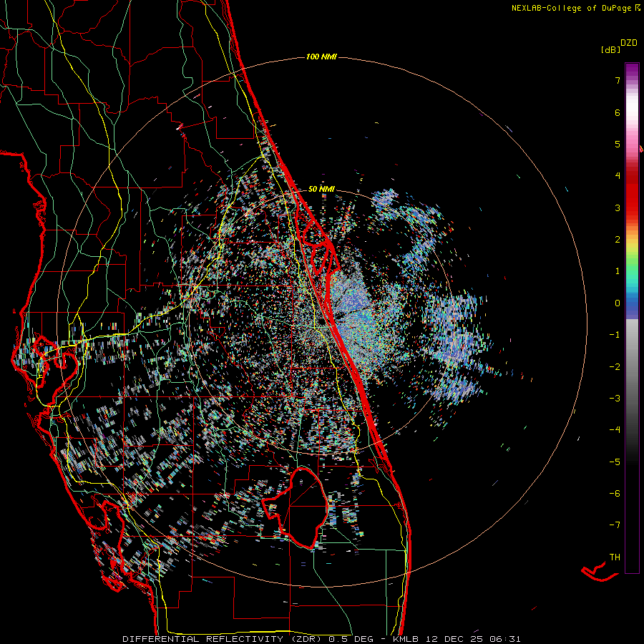The width and height of the screenshot is (644, 644).
Task: Click the 50 NMI range ring label
Action: (321, 189)
